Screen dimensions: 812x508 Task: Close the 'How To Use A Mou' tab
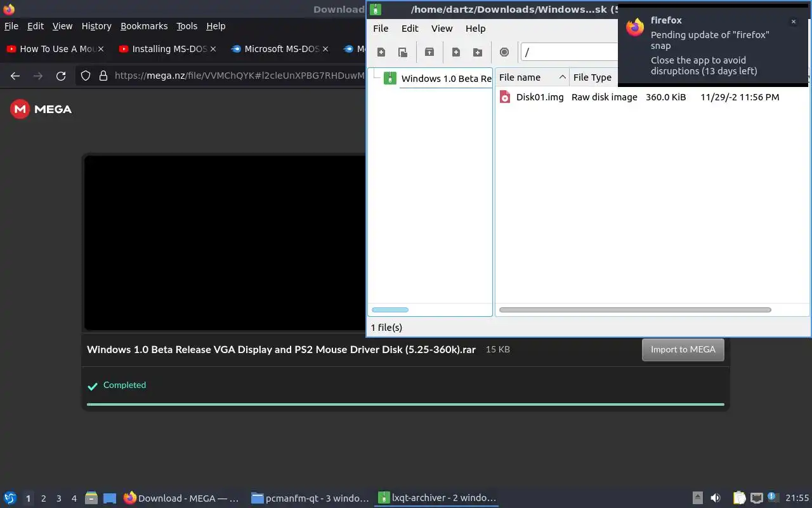pos(100,49)
